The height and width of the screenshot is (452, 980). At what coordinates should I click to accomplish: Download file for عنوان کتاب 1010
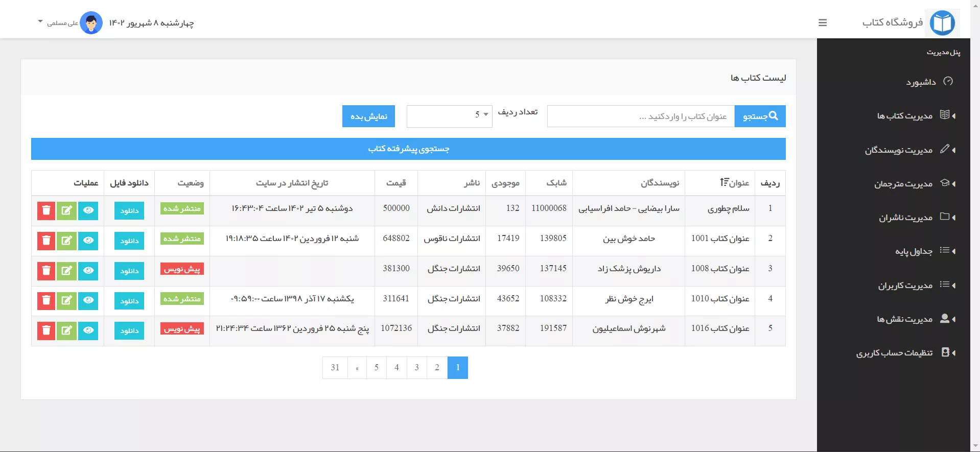[x=129, y=301]
